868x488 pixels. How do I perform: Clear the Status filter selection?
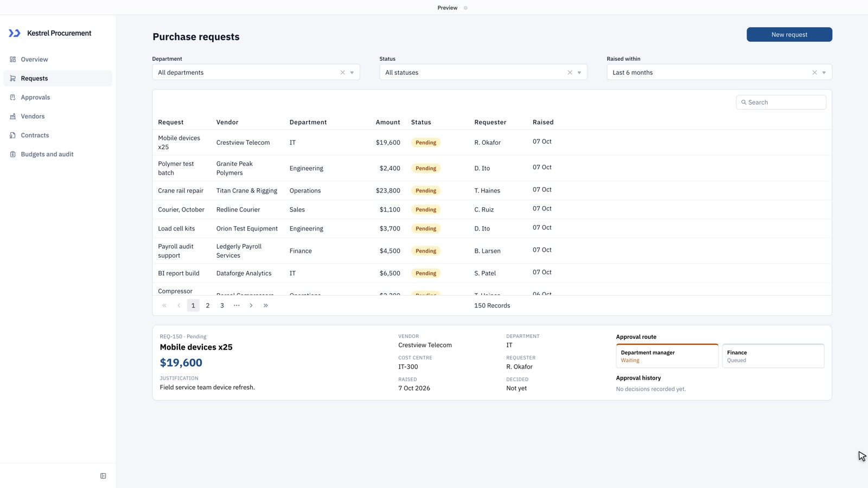tap(570, 72)
